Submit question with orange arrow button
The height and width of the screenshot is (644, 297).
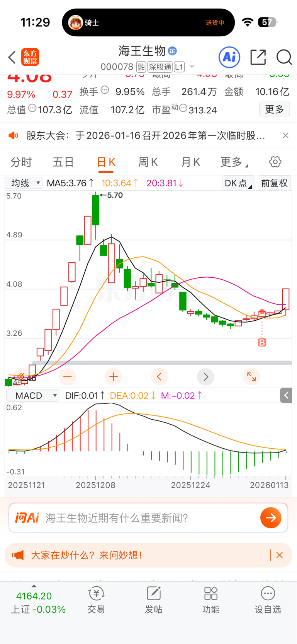(x=271, y=518)
